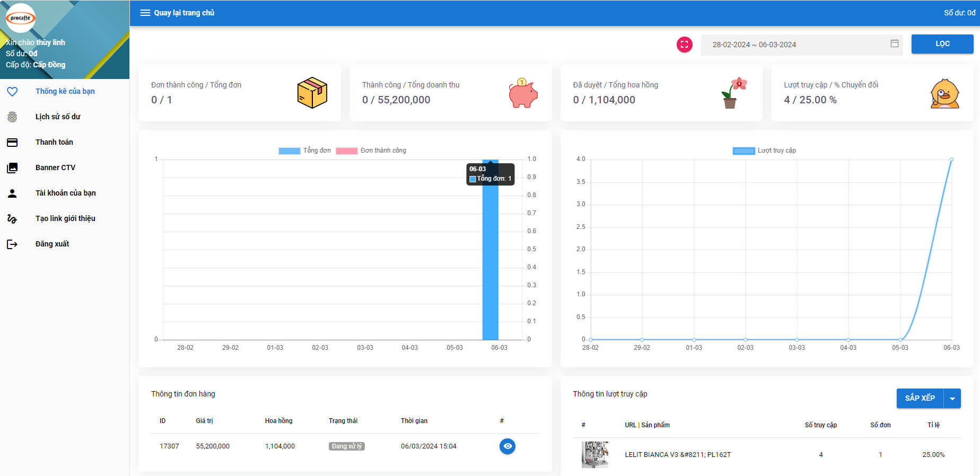Click the credit card Thanh toán icon
This screenshot has width=980, height=476.
coord(12,142)
